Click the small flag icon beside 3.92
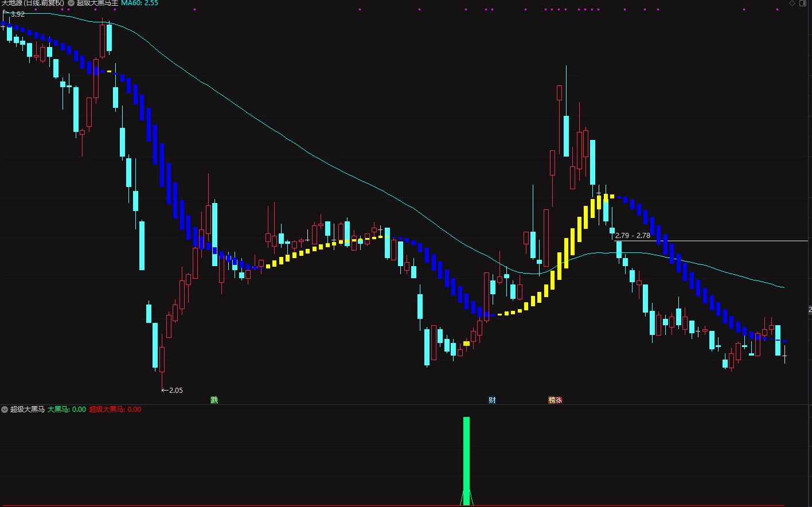The width and height of the screenshot is (812, 507). pos(5,11)
